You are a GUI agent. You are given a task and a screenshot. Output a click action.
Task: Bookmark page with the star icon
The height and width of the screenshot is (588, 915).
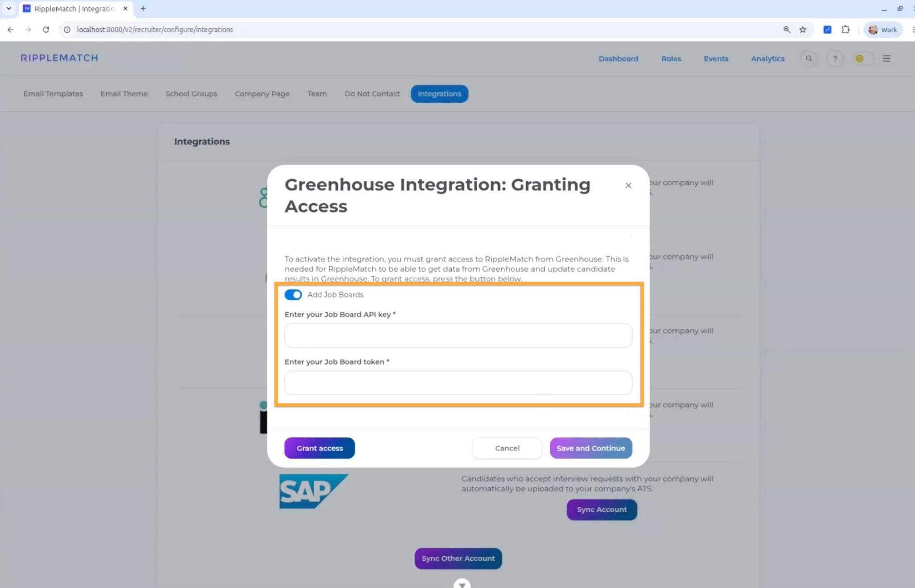coord(803,29)
